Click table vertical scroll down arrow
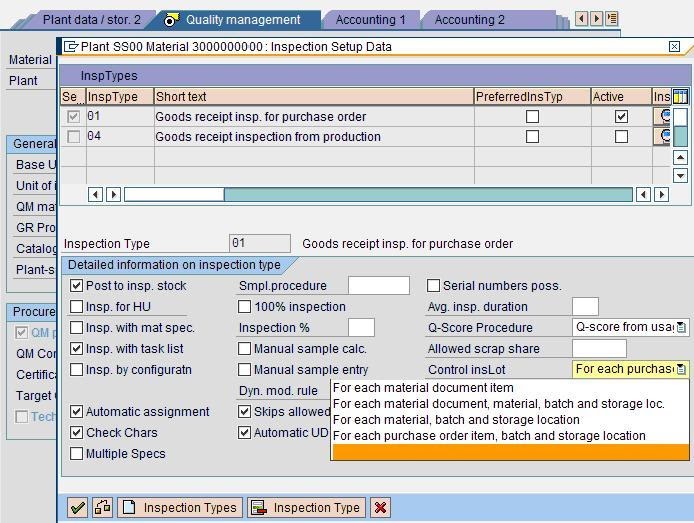 point(680,176)
